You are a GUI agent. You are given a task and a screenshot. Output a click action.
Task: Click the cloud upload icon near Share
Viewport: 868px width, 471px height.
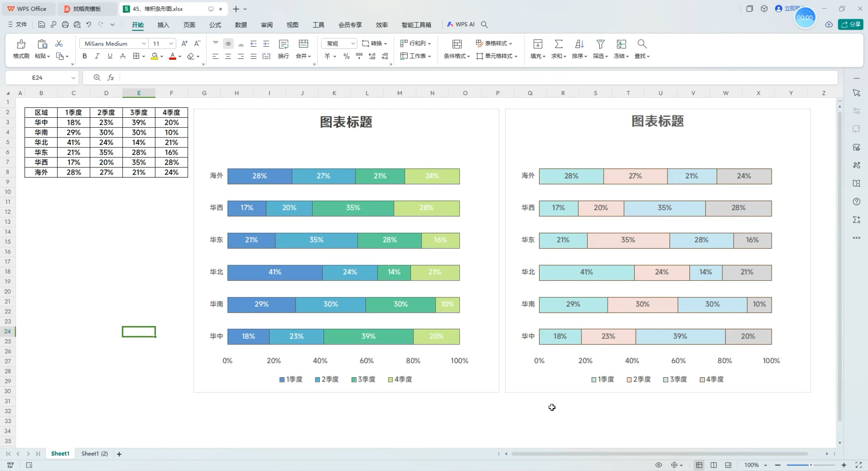click(x=829, y=24)
